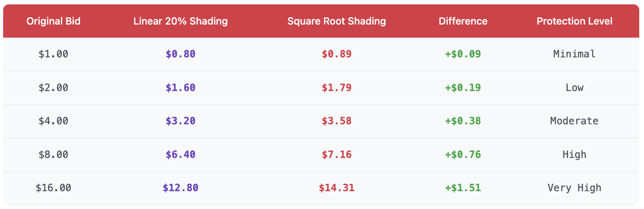
Task: Click the Difference column header
Action: 463,21
